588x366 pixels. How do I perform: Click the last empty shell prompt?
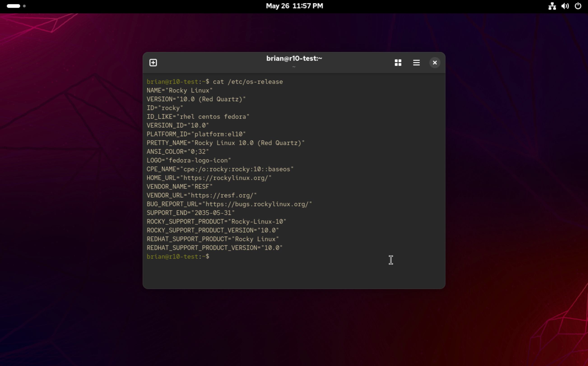(178, 257)
